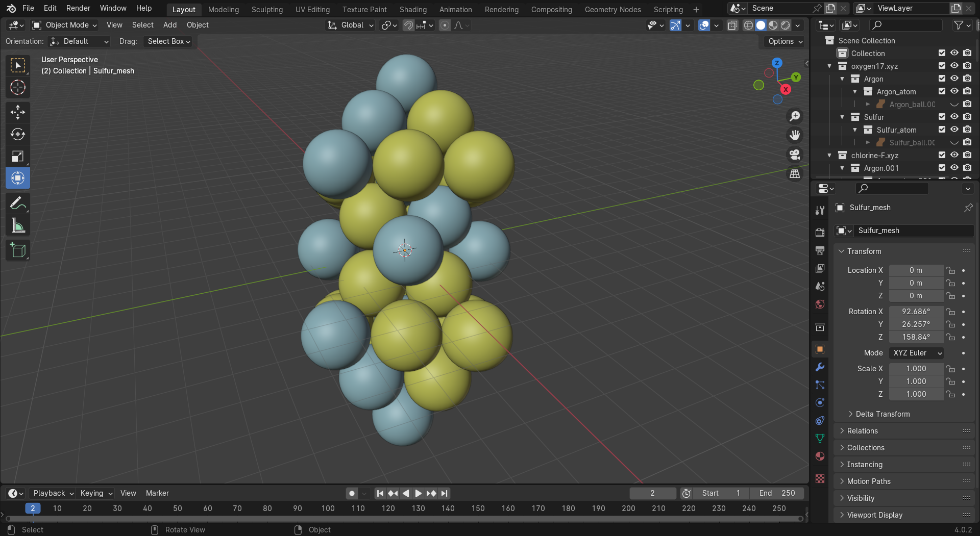Click the Add Cube tool
The width and height of the screenshot is (980, 536).
click(18, 250)
